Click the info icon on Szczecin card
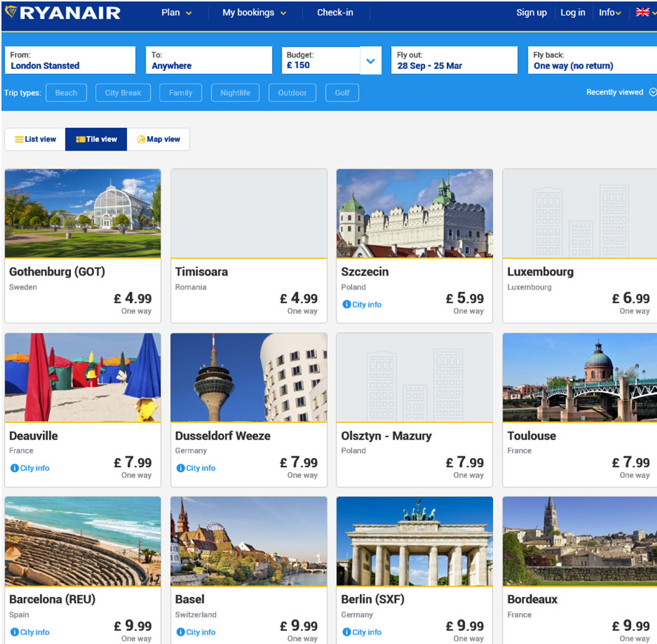 tap(347, 304)
